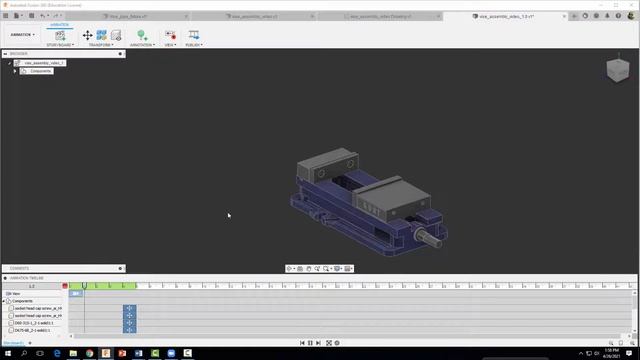Open the STORYBOARD dropdown menu
This screenshot has width=640, height=360.
click(60, 45)
